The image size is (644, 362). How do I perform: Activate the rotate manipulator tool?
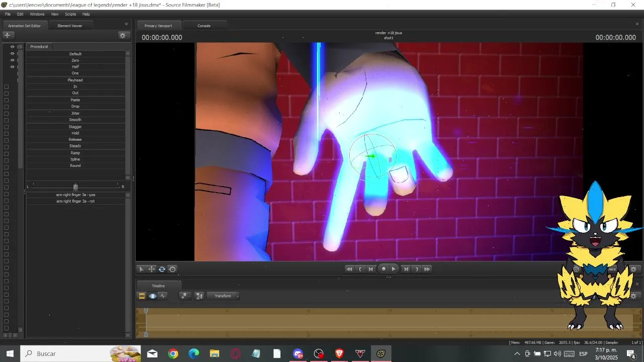pos(162,269)
